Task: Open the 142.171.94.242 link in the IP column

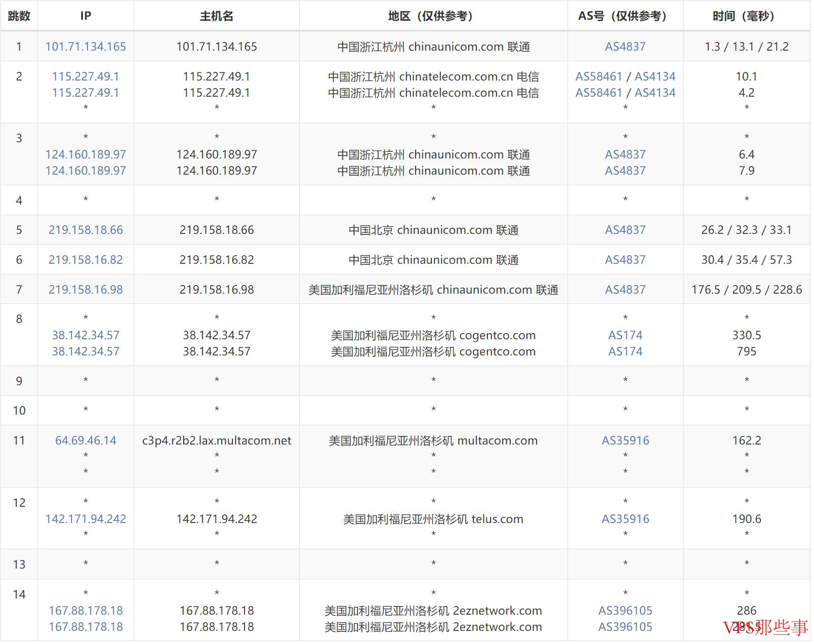Action: click(86, 519)
